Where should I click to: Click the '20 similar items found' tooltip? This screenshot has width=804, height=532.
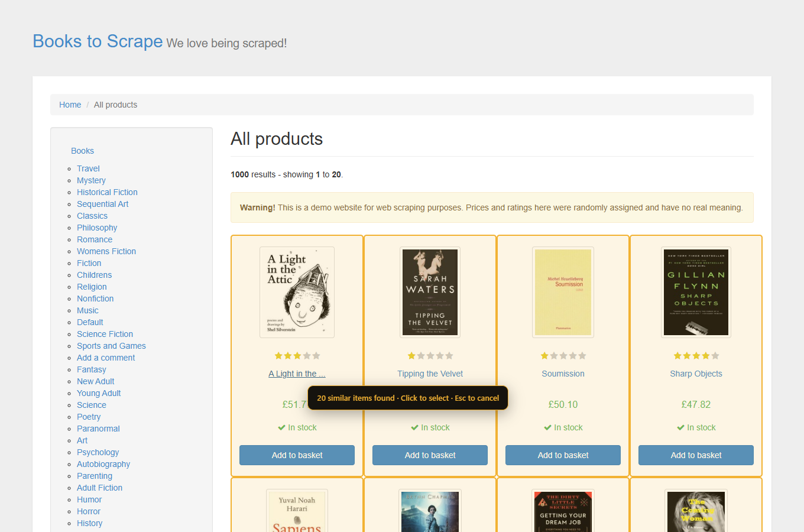408,398
